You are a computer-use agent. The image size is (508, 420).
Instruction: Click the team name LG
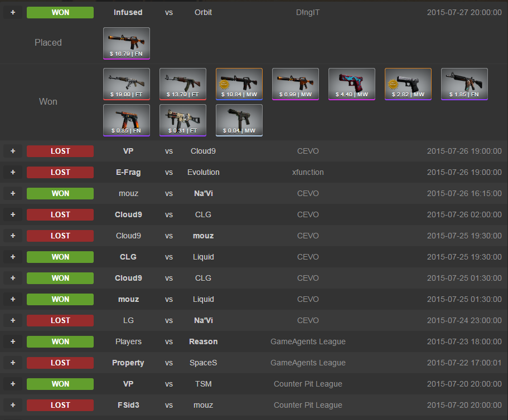[x=128, y=320]
